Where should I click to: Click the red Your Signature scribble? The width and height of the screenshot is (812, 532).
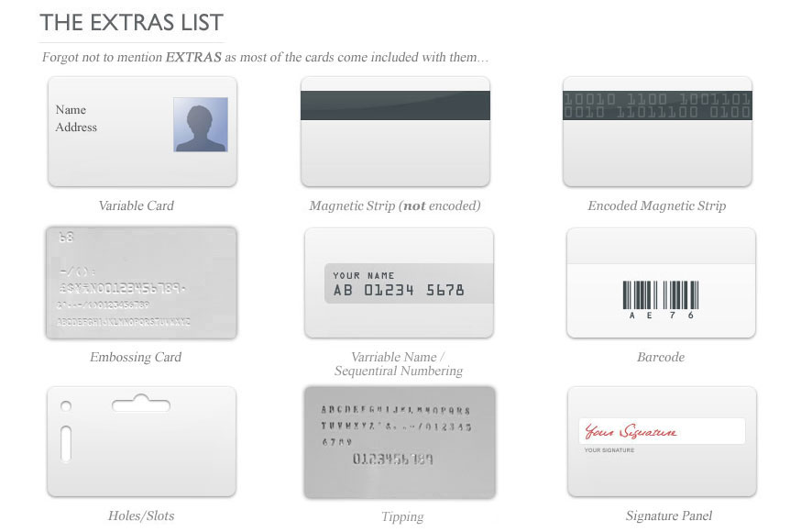631,431
